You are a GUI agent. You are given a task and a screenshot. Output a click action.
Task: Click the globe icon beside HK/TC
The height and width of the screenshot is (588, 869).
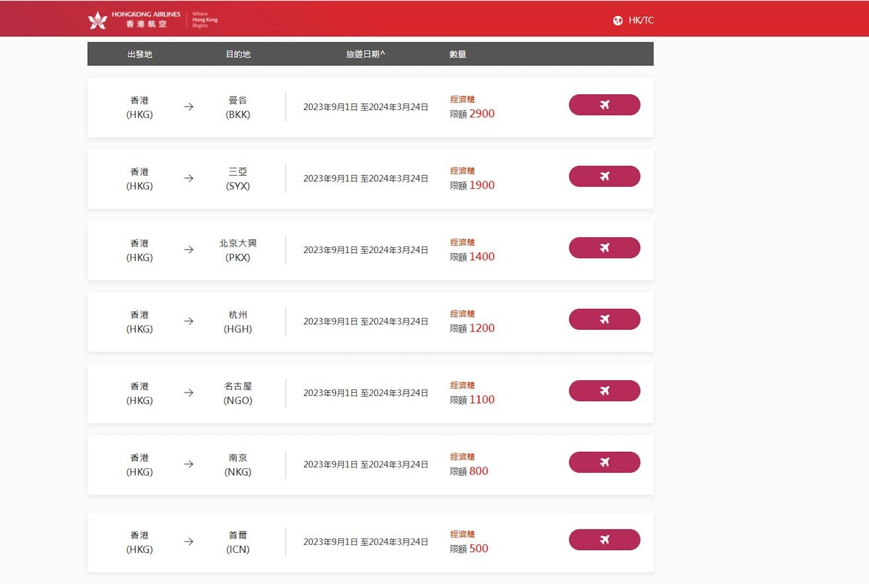coord(618,20)
